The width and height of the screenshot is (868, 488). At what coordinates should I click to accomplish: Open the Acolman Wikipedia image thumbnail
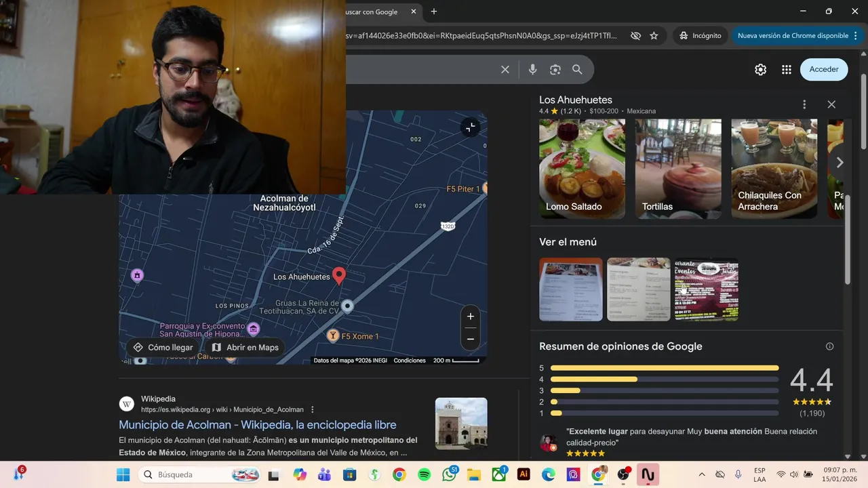pos(461,423)
